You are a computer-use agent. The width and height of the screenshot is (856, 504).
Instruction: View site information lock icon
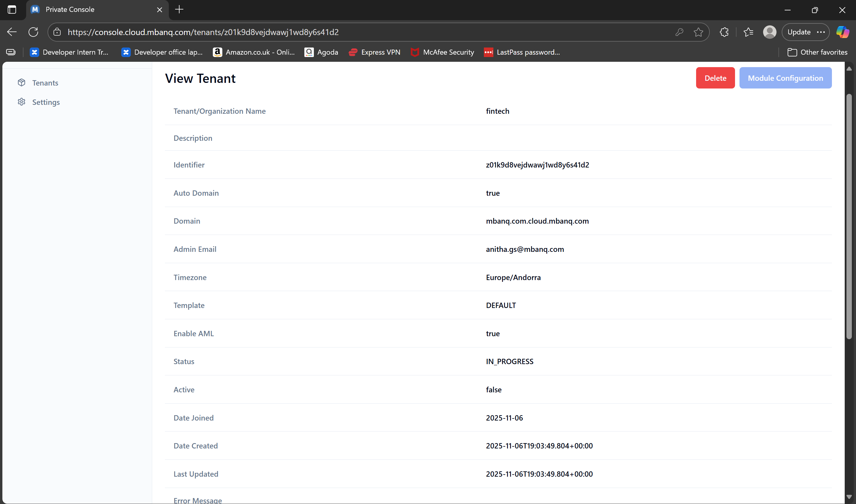click(57, 32)
